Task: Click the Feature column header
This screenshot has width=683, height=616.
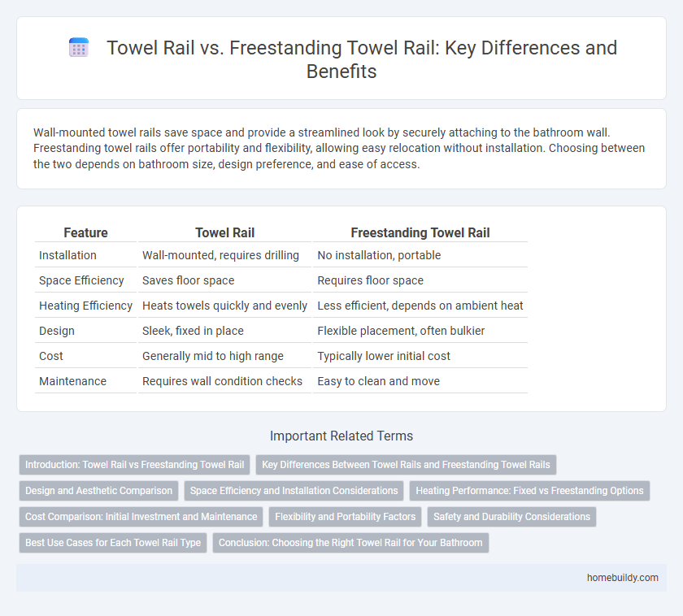Action: (86, 233)
